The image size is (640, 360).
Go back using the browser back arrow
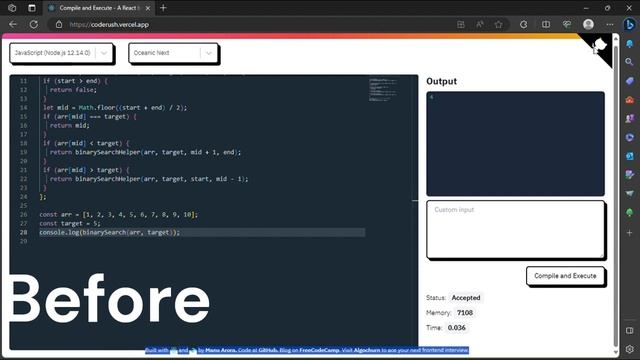(x=13, y=24)
